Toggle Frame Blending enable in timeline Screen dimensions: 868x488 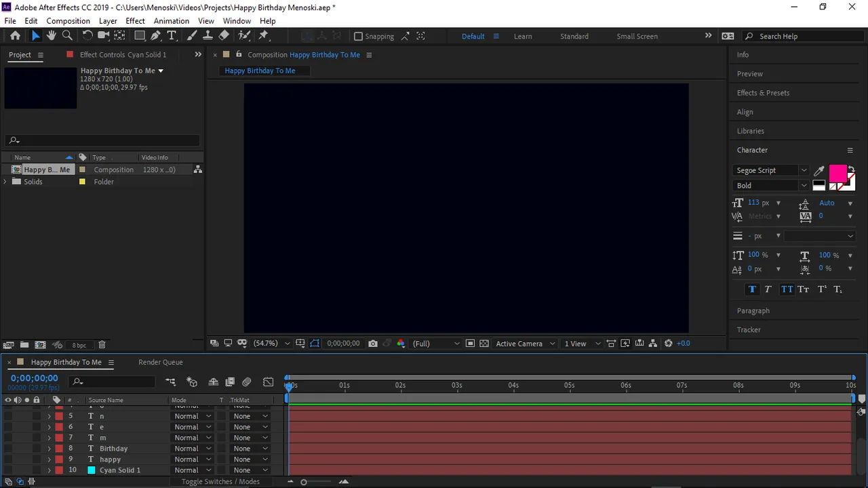tap(230, 382)
